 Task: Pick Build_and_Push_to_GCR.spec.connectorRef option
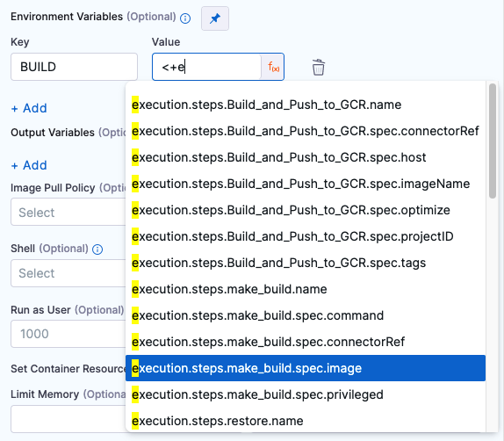click(x=306, y=131)
